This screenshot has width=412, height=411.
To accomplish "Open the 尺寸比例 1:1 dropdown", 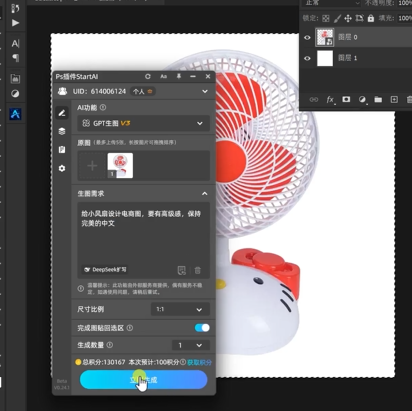I will [180, 309].
